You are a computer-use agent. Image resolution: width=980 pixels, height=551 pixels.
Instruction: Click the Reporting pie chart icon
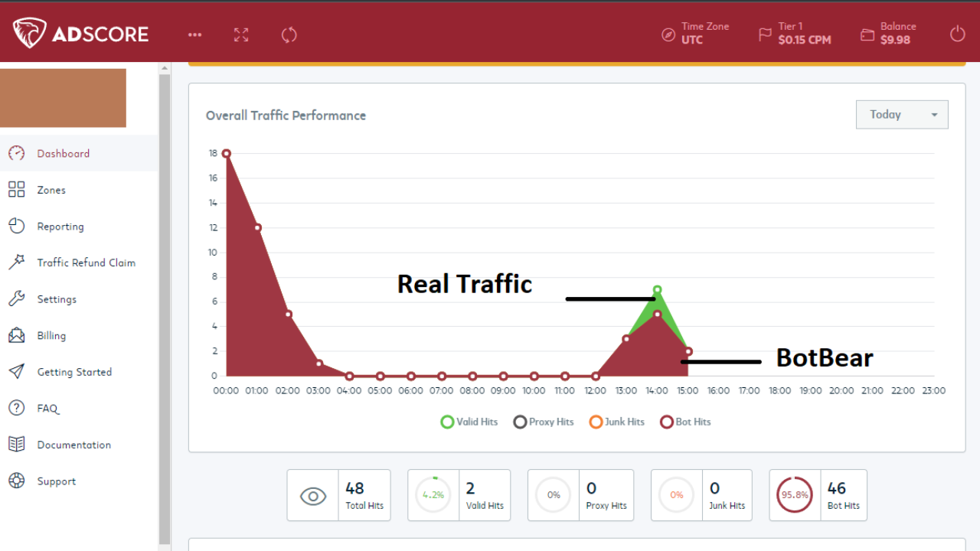[x=16, y=226]
